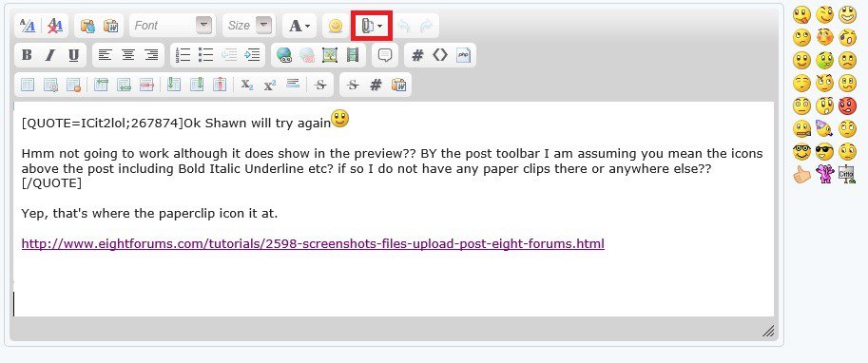Click the Redo arrow
The width and height of the screenshot is (868, 363).
(426, 26)
